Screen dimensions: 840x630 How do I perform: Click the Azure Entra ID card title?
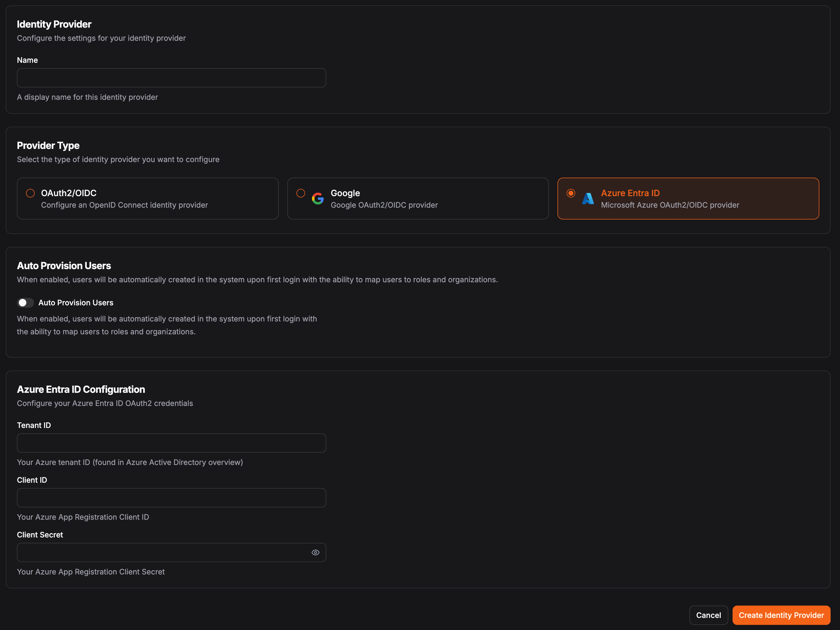pyautogui.click(x=630, y=193)
